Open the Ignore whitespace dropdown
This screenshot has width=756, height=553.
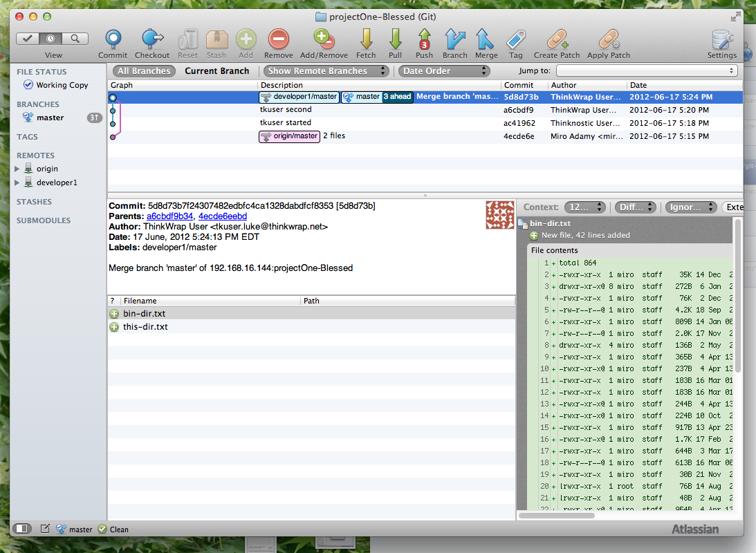691,207
